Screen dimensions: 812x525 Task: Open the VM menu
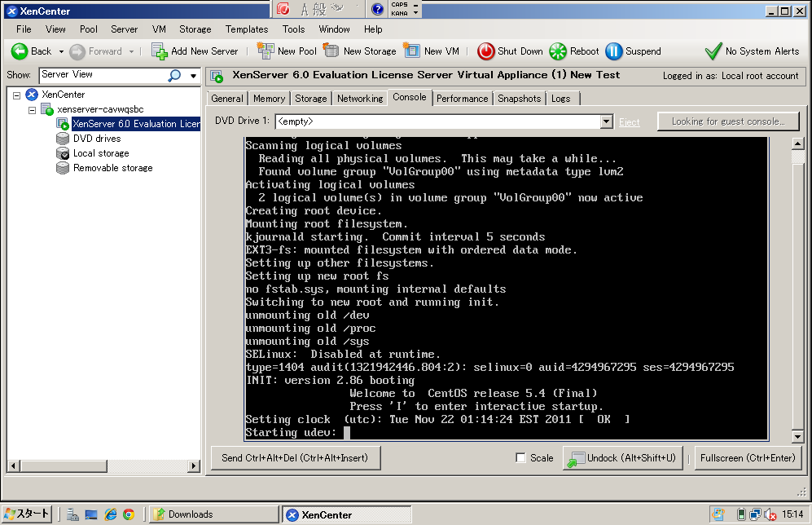[159, 29]
